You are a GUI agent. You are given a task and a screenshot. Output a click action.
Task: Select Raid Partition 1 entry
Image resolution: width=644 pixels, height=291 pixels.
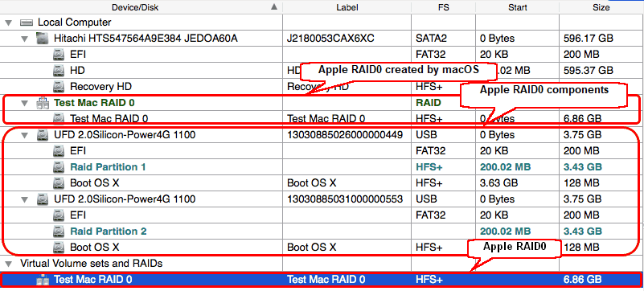point(109,167)
